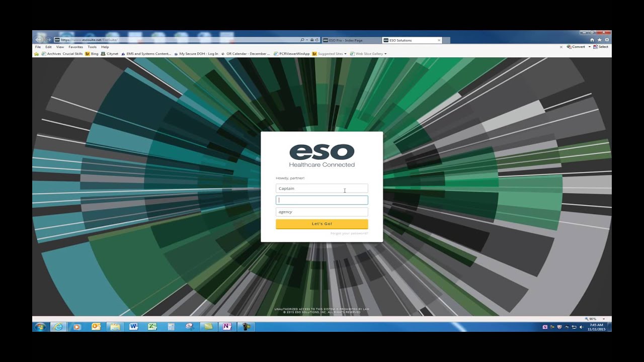Expand the Convert dropdown arrow

tap(589, 47)
